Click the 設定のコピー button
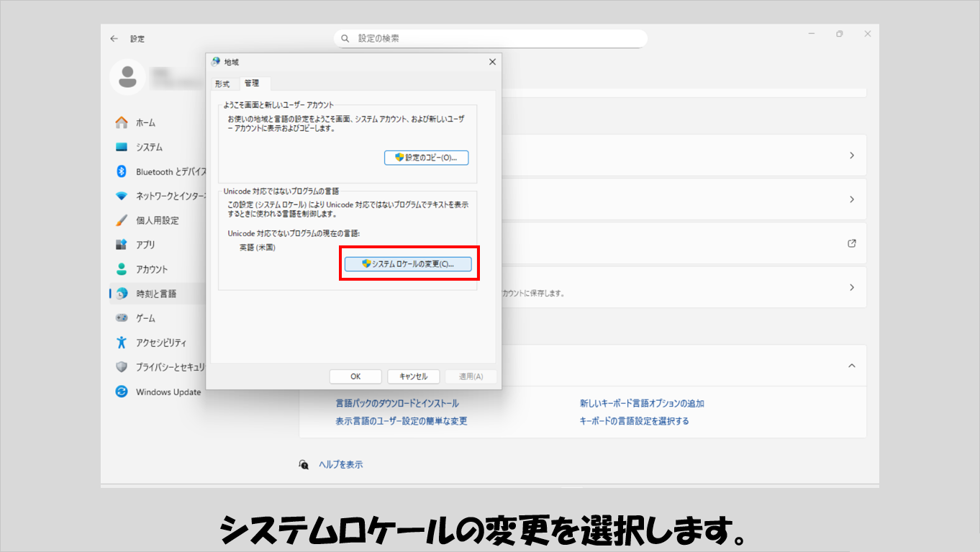The image size is (980, 552). (x=426, y=158)
